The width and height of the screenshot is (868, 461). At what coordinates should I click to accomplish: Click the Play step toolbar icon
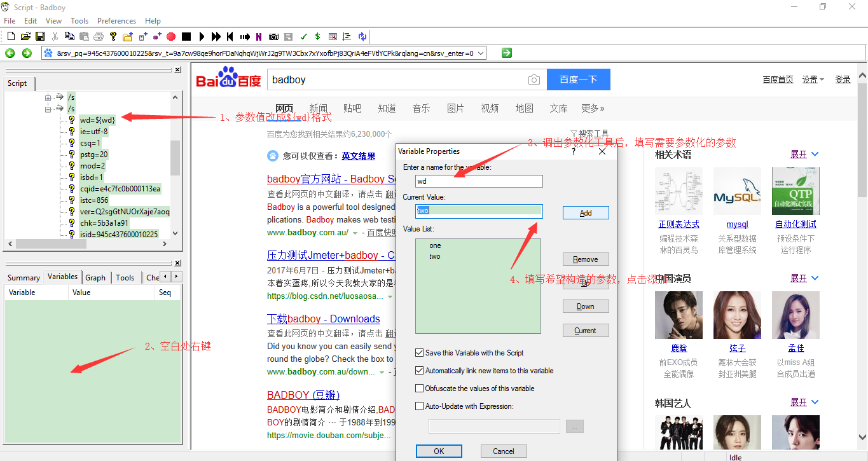pyautogui.click(x=202, y=36)
